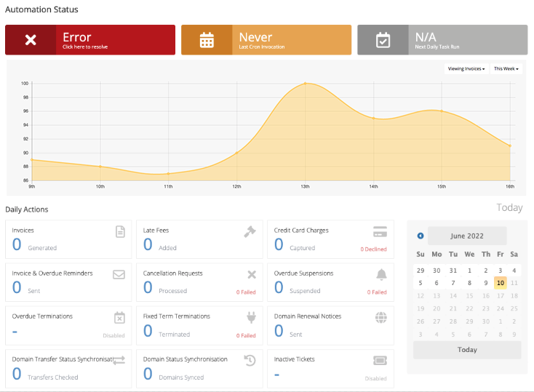Click the Inactive Tickets ticket icon
The width and height of the screenshot is (534, 392).
point(380,360)
